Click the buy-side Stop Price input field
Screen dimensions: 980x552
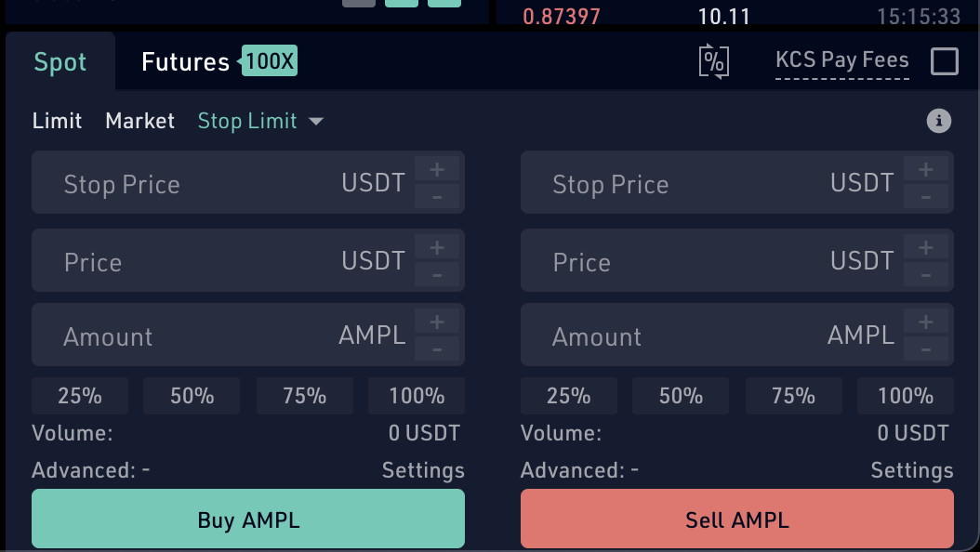186,184
